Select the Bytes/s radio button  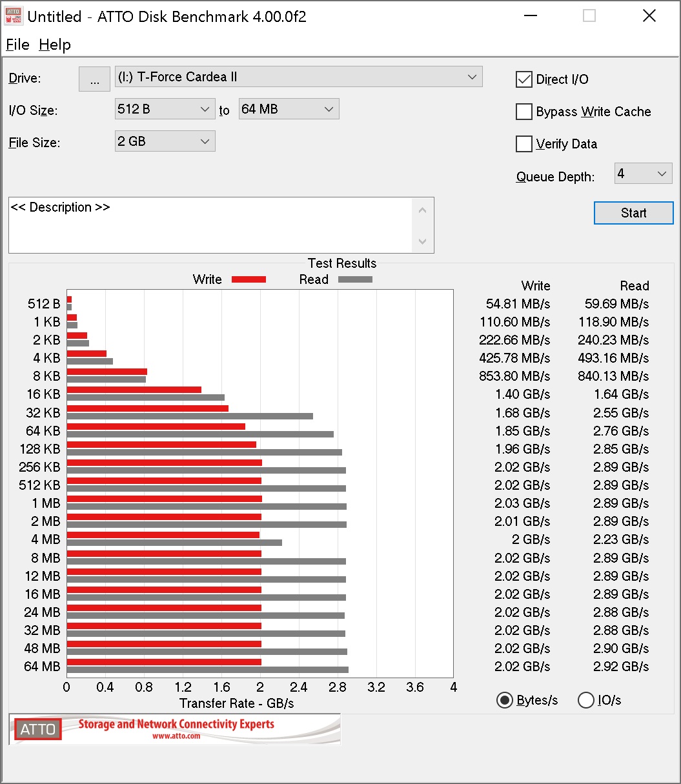[504, 700]
